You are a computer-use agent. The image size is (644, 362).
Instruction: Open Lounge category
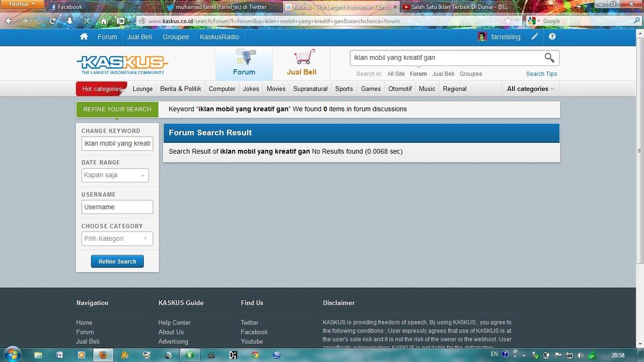point(142,88)
